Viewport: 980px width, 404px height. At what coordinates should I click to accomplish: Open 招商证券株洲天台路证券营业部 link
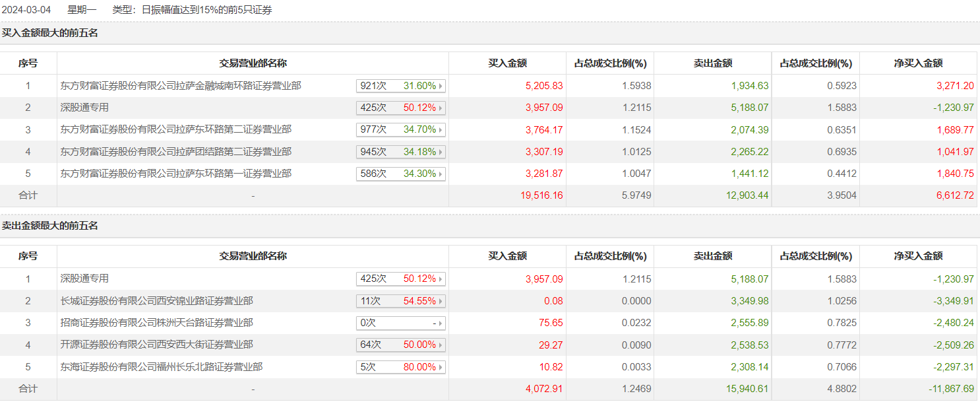[x=156, y=323]
